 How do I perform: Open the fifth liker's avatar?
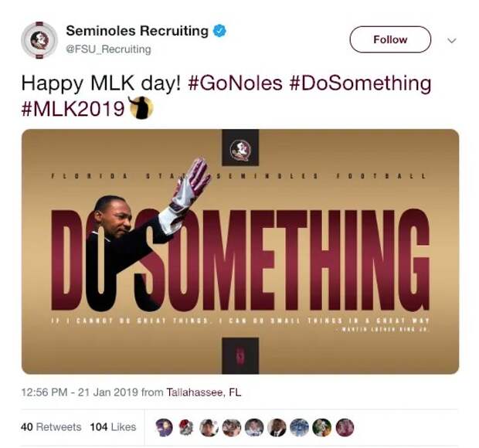[254, 427]
